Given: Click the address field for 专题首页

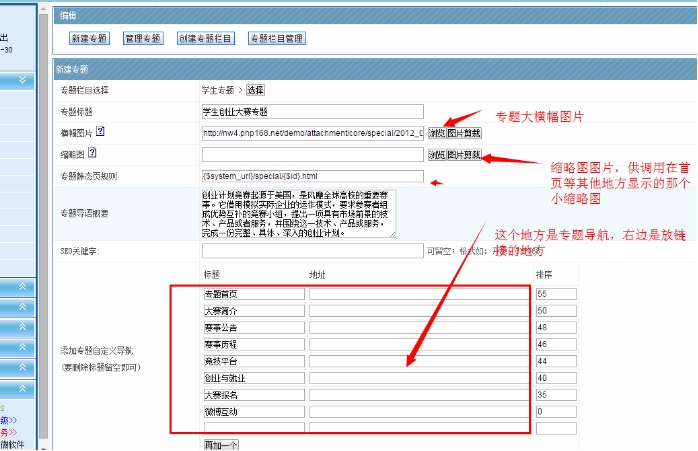Looking at the screenshot, I should (x=417, y=294).
